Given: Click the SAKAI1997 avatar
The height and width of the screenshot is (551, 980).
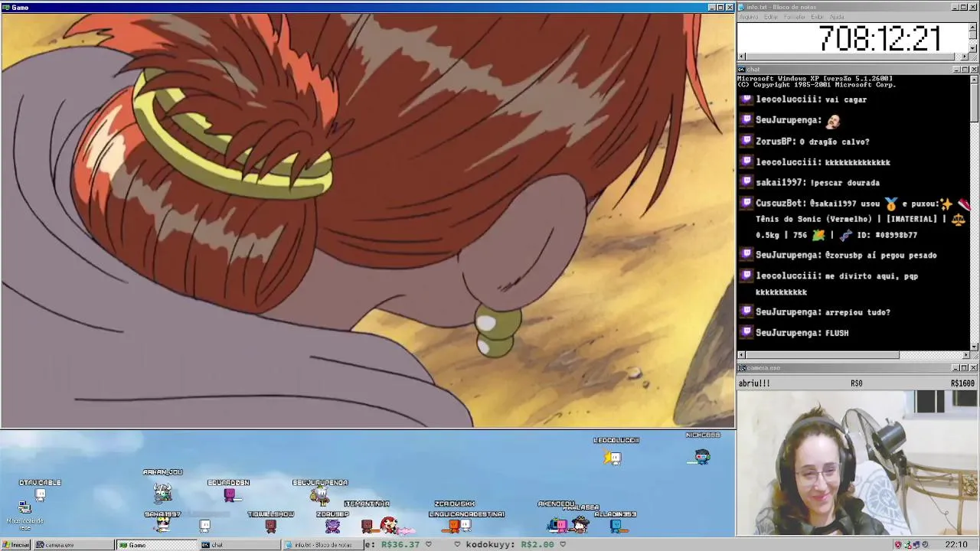Looking at the screenshot, I should click(x=162, y=525).
